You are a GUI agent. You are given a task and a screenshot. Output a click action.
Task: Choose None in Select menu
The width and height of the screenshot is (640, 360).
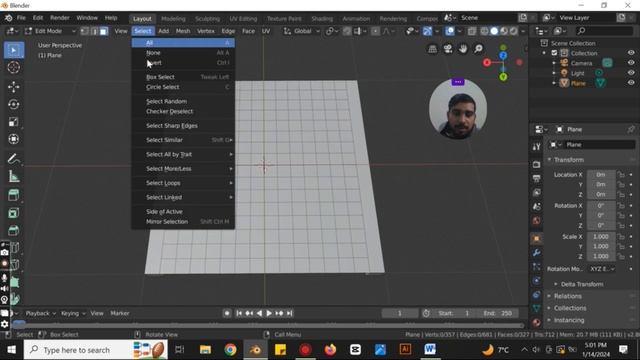tap(183, 53)
